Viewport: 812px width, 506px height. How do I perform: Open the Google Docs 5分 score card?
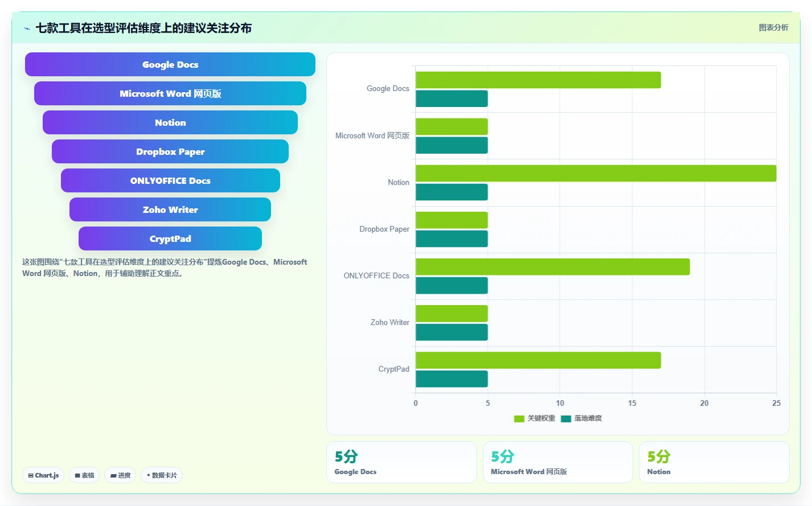(x=401, y=462)
